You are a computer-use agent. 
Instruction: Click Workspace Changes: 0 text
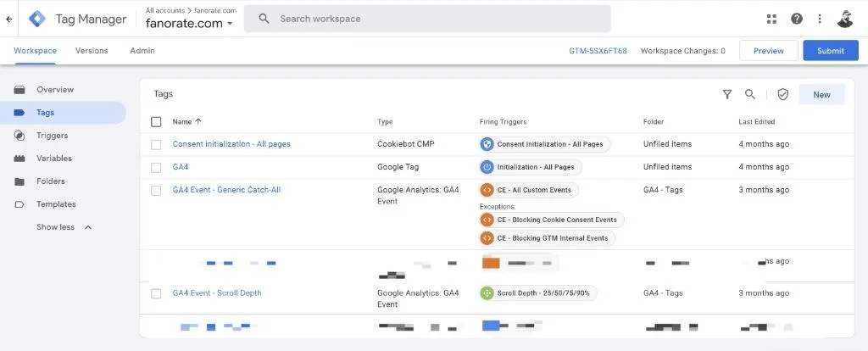point(683,51)
